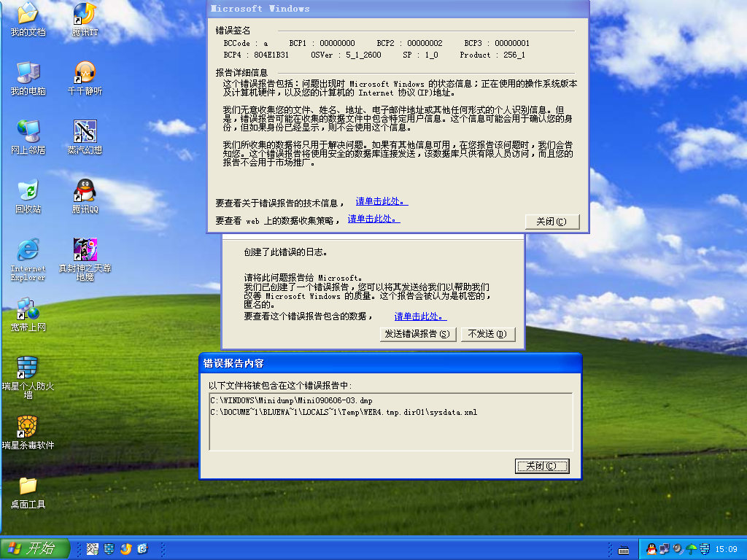Click the BCP4 : 804E1B31 value
This screenshot has height=560, width=747.
coord(256,55)
